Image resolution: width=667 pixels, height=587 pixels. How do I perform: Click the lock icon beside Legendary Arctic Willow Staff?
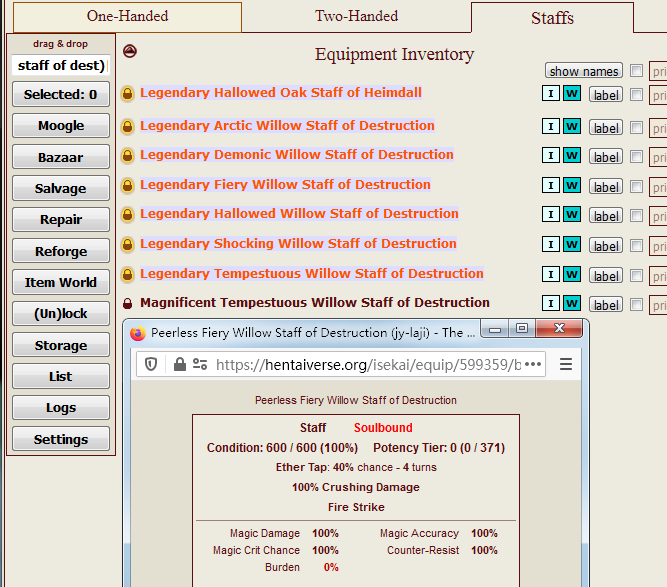click(x=127, y=126)
